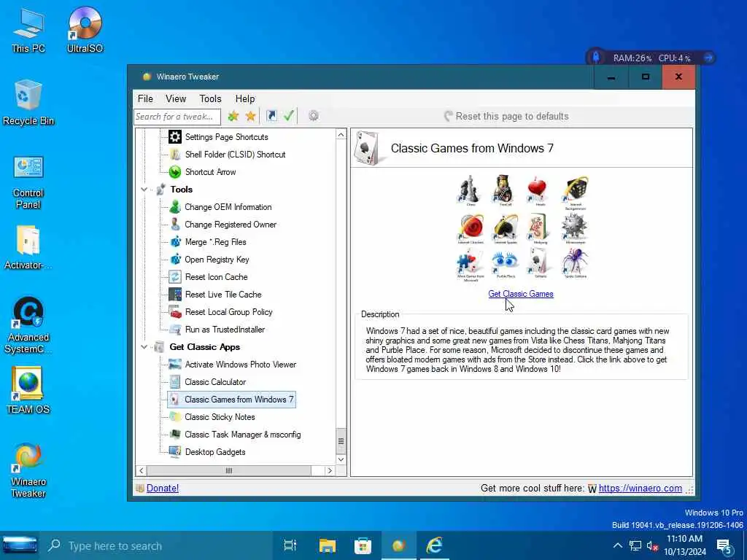This screenshot has height=560, width=747.
Task: Click the horizontal scroll right arrow
Action: [x=330, y=470]
